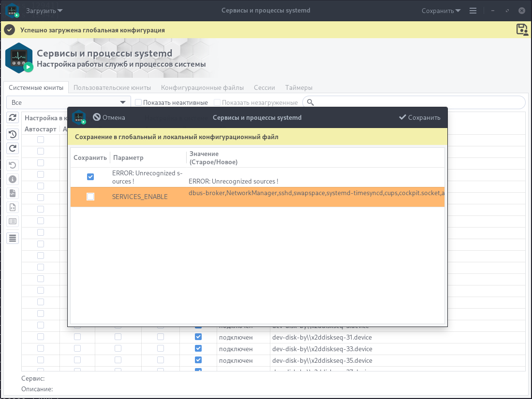Click the prohibition icon next to Отмена

coord(97,117)
